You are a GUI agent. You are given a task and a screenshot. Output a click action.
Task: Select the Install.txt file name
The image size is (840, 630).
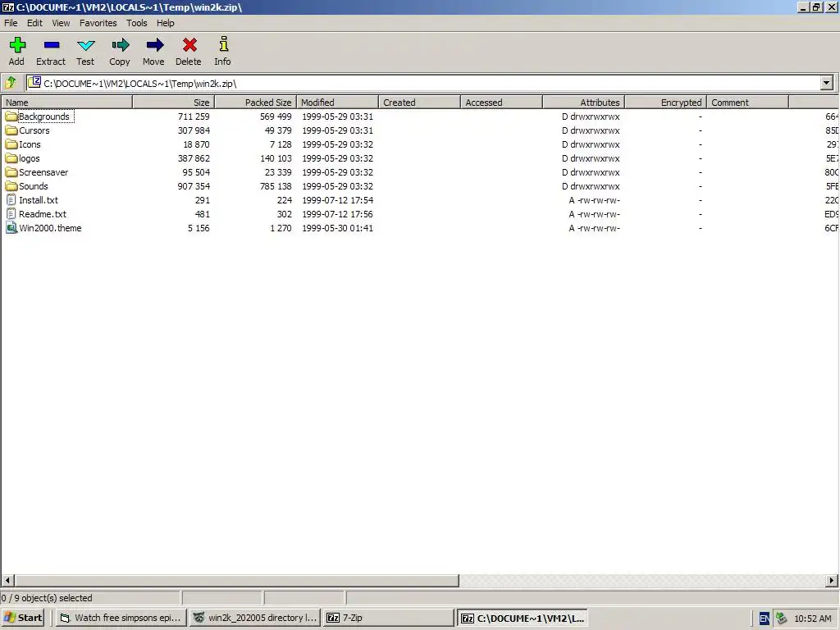39,200
